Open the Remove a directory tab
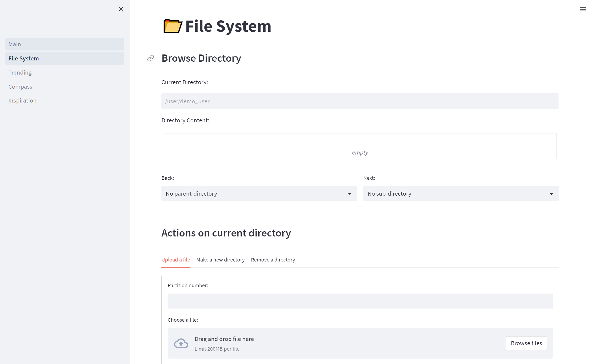Image resolution: width=592 pixels, height=364 pixels. pos(273,260)
